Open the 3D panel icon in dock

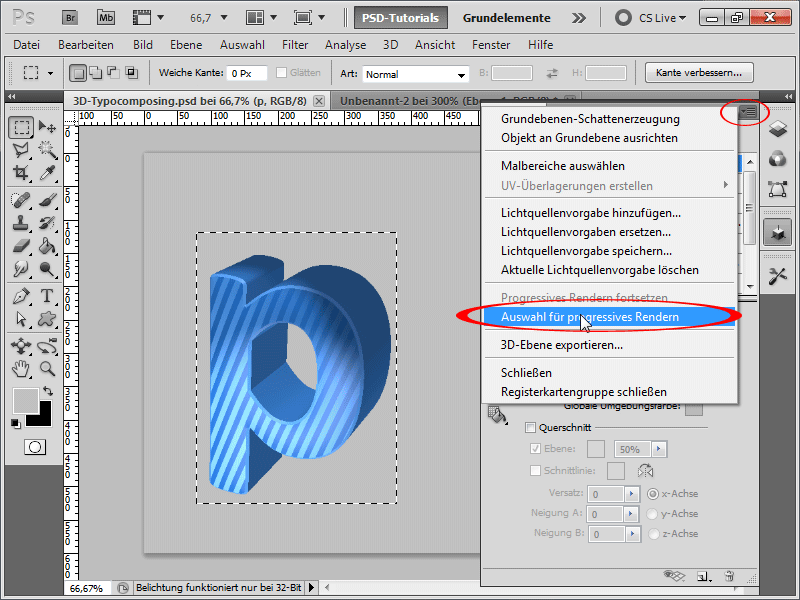(x=778, y=232)
